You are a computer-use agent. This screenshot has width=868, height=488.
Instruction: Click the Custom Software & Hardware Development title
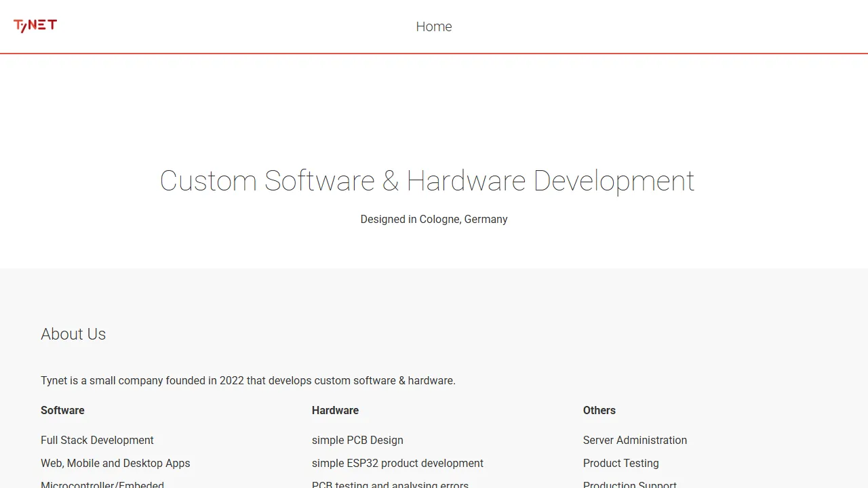point(427,180)
